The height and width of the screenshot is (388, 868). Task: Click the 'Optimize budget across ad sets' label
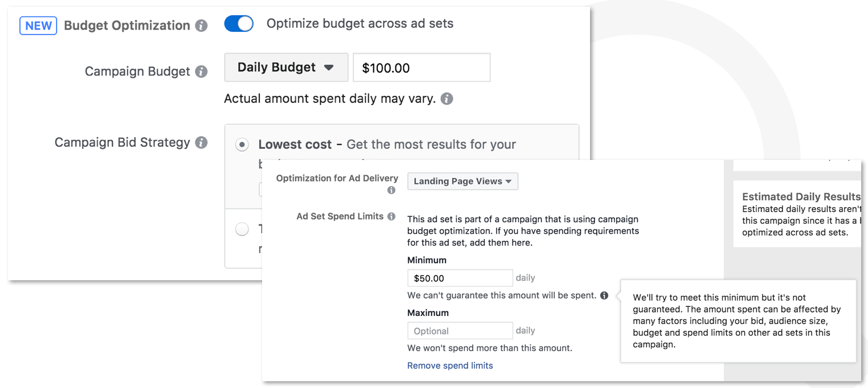pyautogui.click(x=360, y=24)
